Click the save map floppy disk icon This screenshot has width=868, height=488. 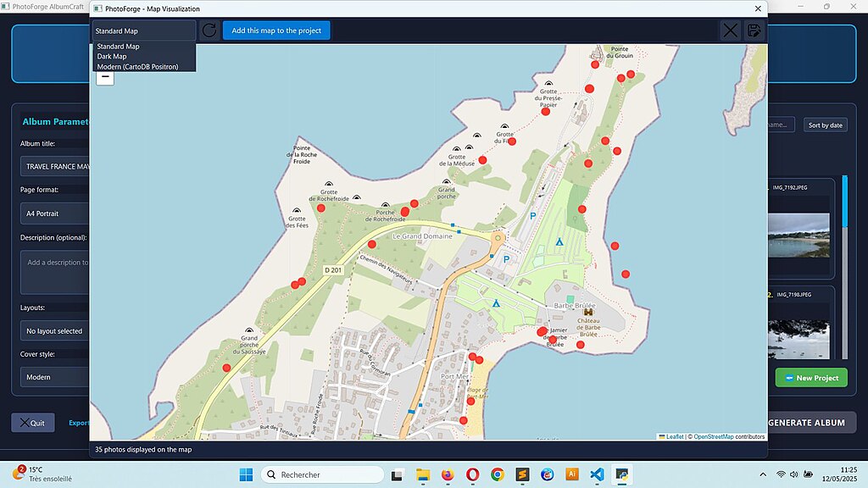[x=754, y=30]
